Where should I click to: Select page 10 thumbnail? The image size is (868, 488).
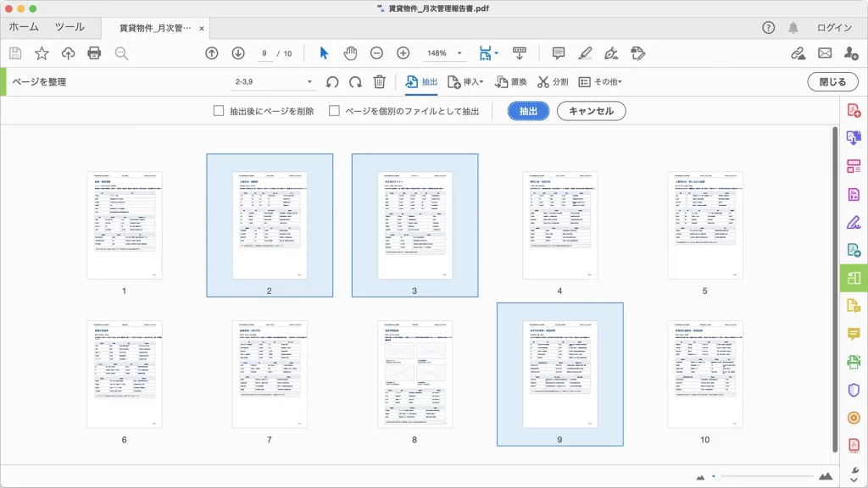pos(704,374)
